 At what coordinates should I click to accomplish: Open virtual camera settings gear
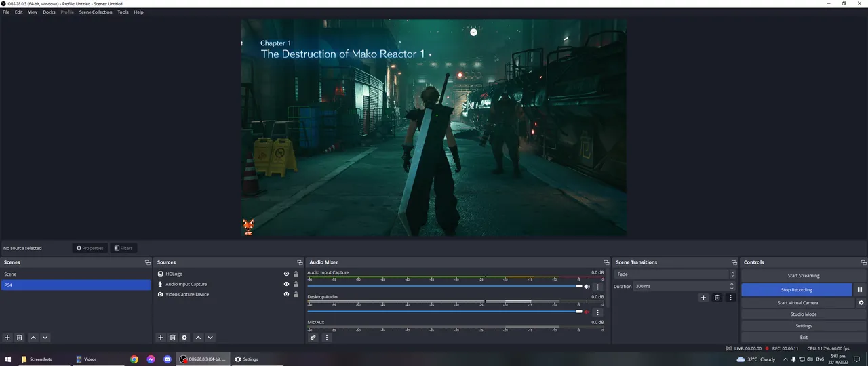(x=861, y=303)
